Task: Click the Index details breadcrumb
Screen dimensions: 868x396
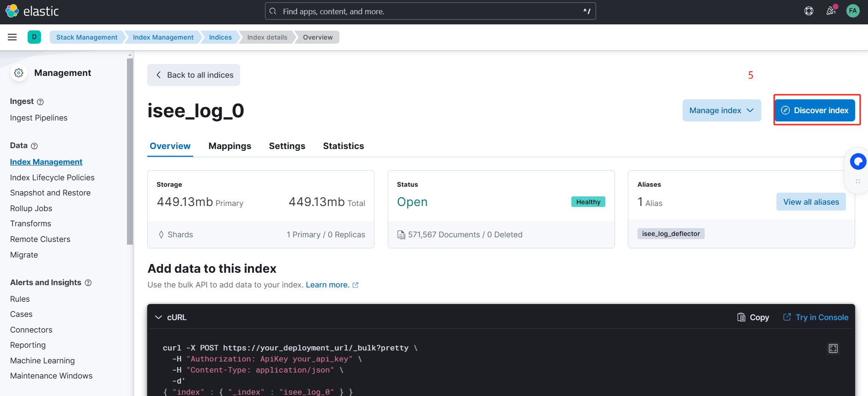Action: point(267,37)
